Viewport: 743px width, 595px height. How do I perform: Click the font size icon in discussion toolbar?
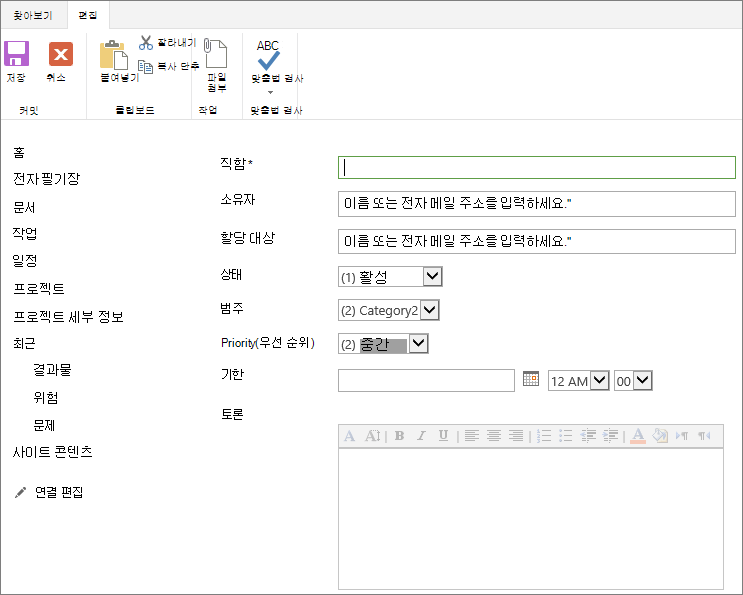click(x=372, y=436)
